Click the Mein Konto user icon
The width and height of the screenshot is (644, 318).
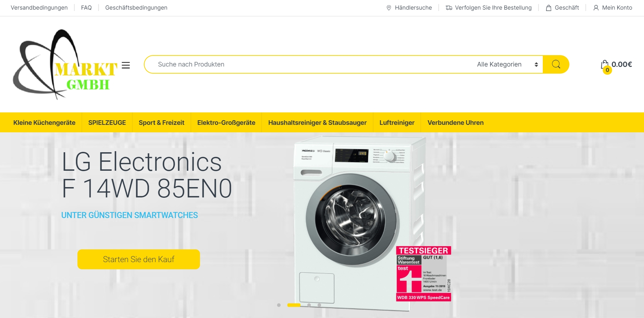(596, 8)
